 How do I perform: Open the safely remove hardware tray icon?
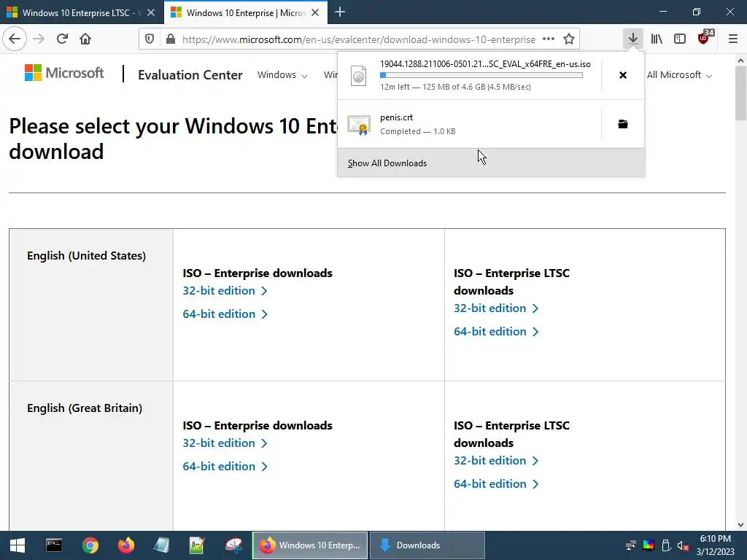tap(666, 545)
